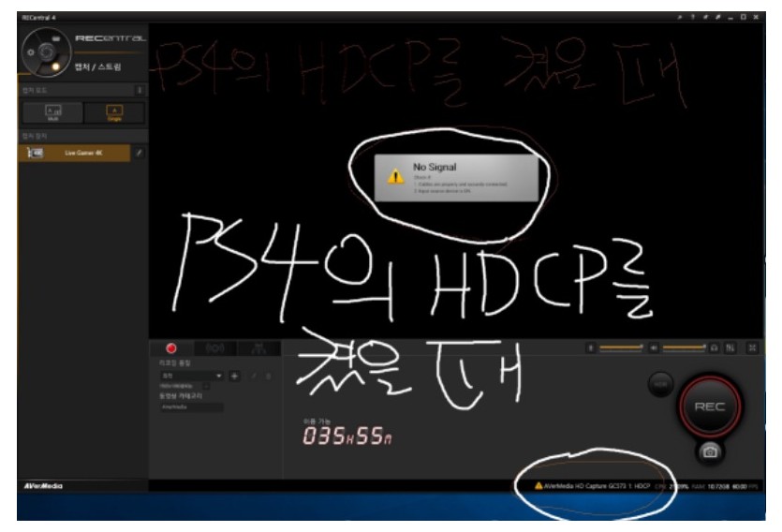Click the center swirl of the RECentral wheel
Viewport: 782px width, 532px height.
(x=47, y=52)
